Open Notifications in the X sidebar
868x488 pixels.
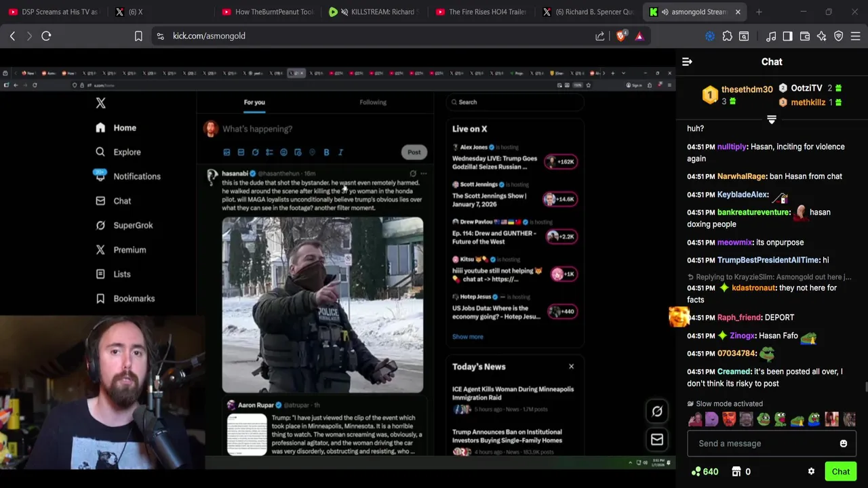[x=127, y=176]
